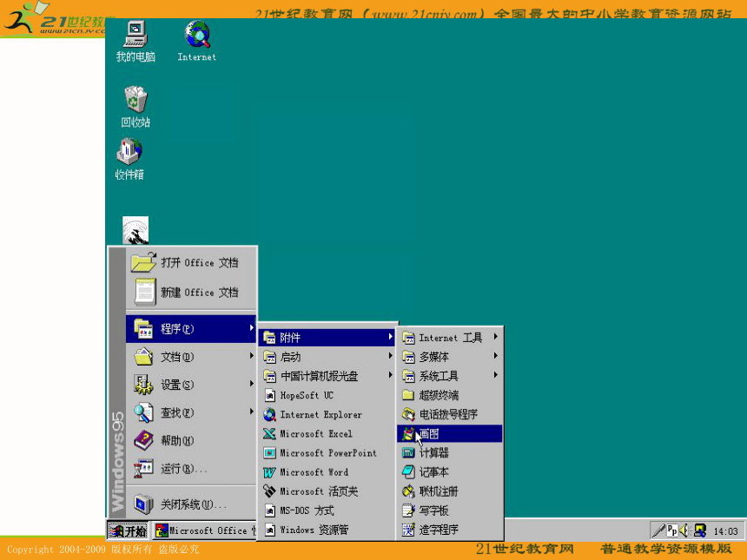Expand submenu arrow beside 附件
This screenshot has height=560, width=747.
pos(390,337)
